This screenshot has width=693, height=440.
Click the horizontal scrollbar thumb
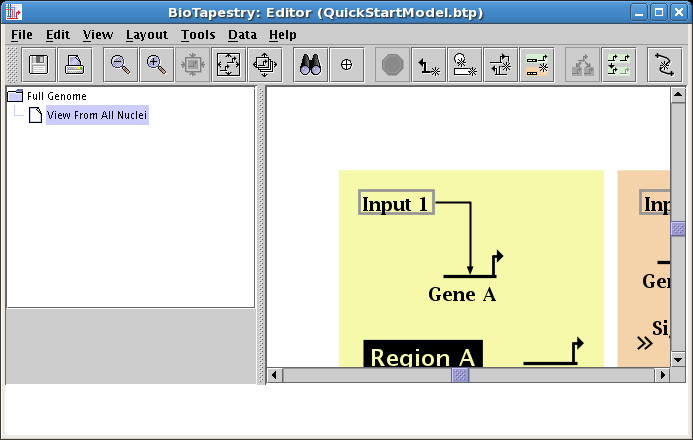click(x=460, y=375)
